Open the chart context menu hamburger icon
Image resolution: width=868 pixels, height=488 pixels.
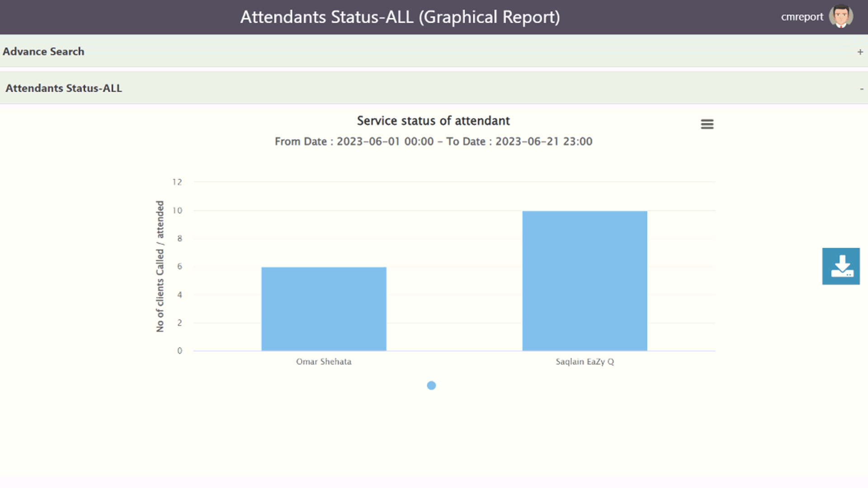[x=707, y=124]
